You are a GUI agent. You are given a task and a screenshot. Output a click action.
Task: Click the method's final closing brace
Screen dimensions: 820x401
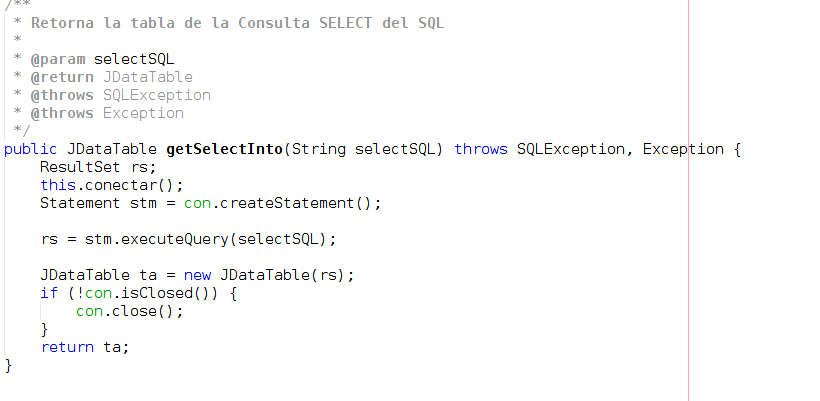point(9,365)
